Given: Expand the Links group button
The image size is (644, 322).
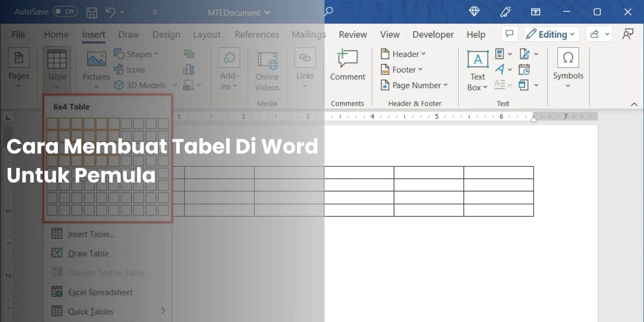Looking at the screenshot, I should 305,68.
